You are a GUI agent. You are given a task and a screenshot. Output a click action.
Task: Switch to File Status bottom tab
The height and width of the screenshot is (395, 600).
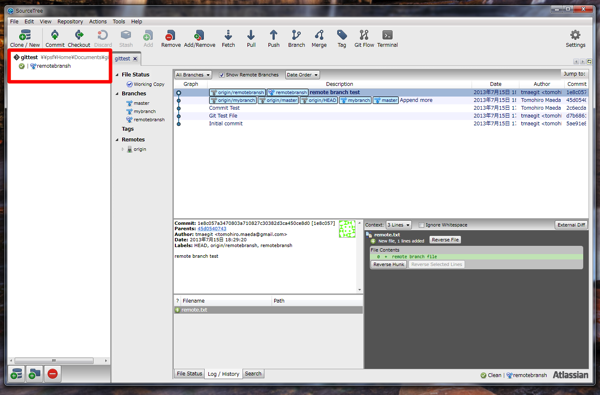(189, 374)
